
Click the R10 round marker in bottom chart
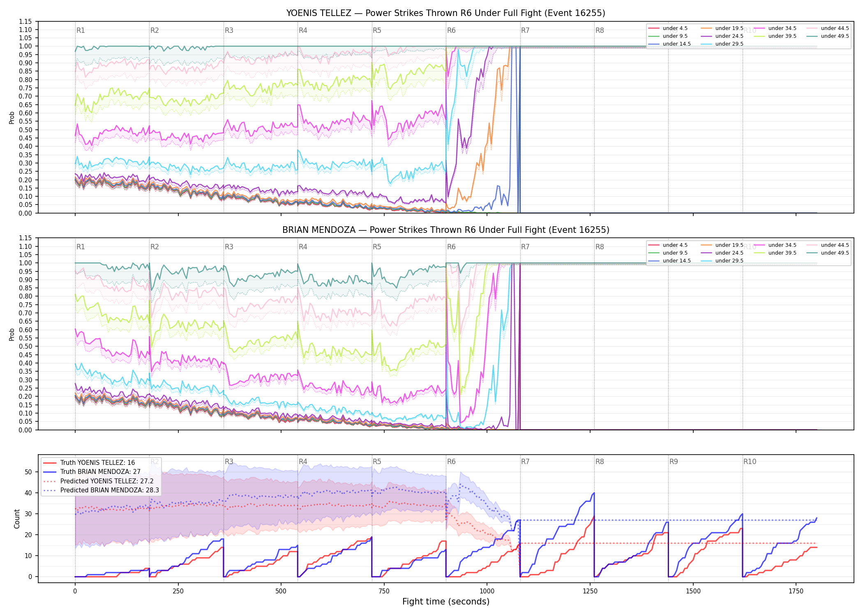tap(750, 462)
